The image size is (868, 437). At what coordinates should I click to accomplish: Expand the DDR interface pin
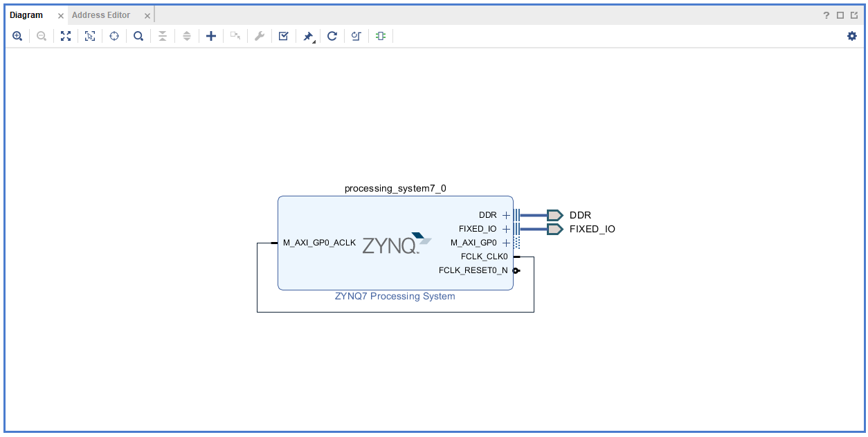506,215
